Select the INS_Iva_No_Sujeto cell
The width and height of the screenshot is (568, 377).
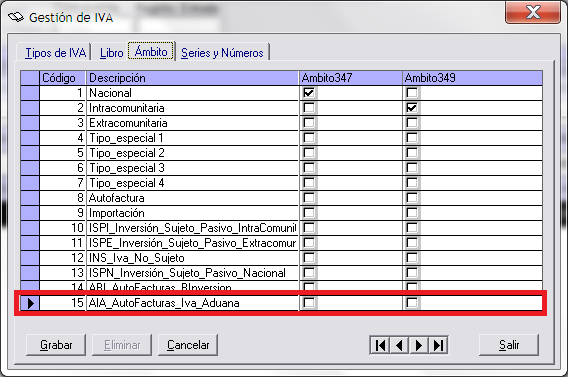[192, 258]
